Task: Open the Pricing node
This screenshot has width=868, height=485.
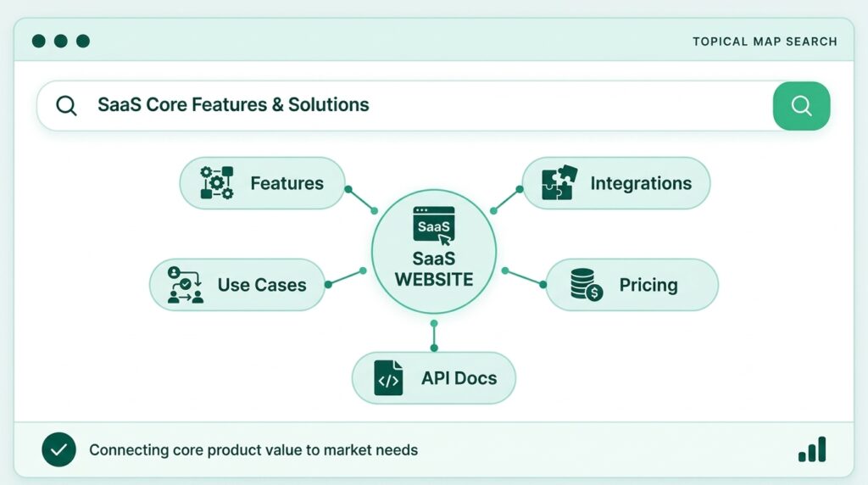Action: point(632,285)
